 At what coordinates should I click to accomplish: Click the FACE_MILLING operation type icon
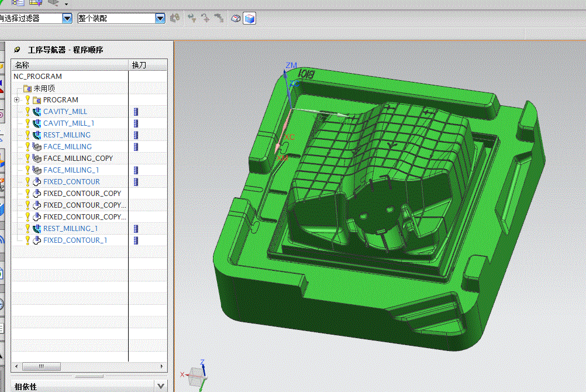click(37, 147)
